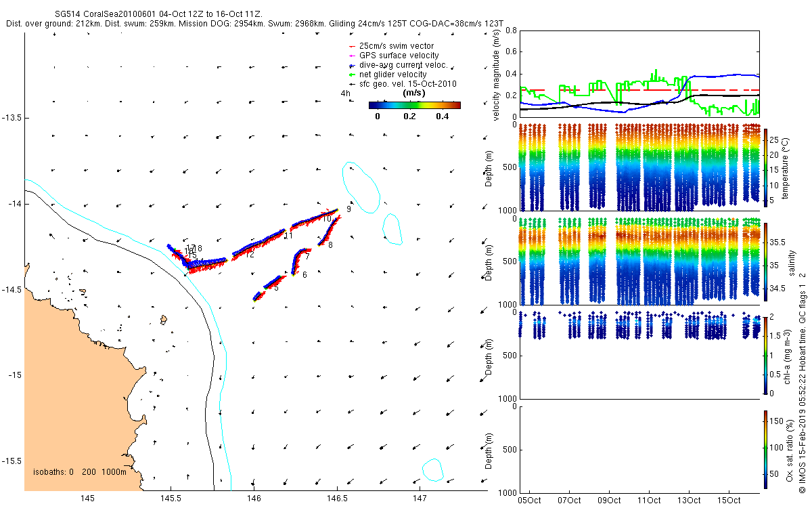
Task: Click the '34.5' tick on salinity colorbar
Action: pyautogui.click(x=777, y=289)
